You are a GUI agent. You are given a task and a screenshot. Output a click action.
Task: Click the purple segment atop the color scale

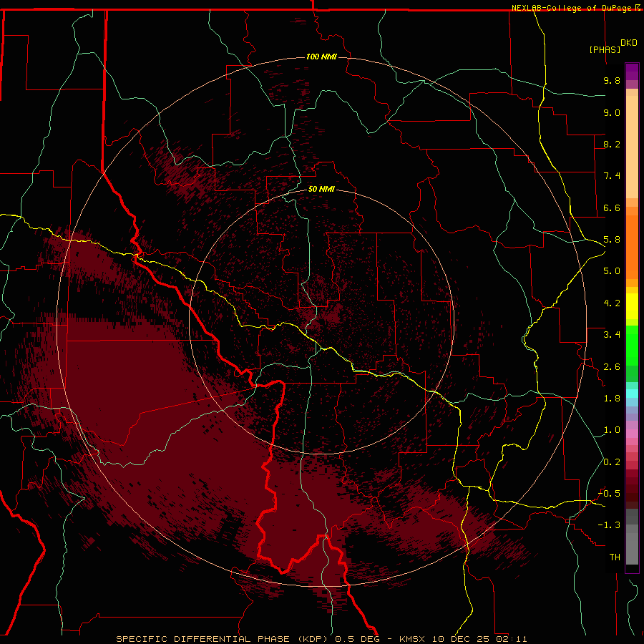[632, 72]
